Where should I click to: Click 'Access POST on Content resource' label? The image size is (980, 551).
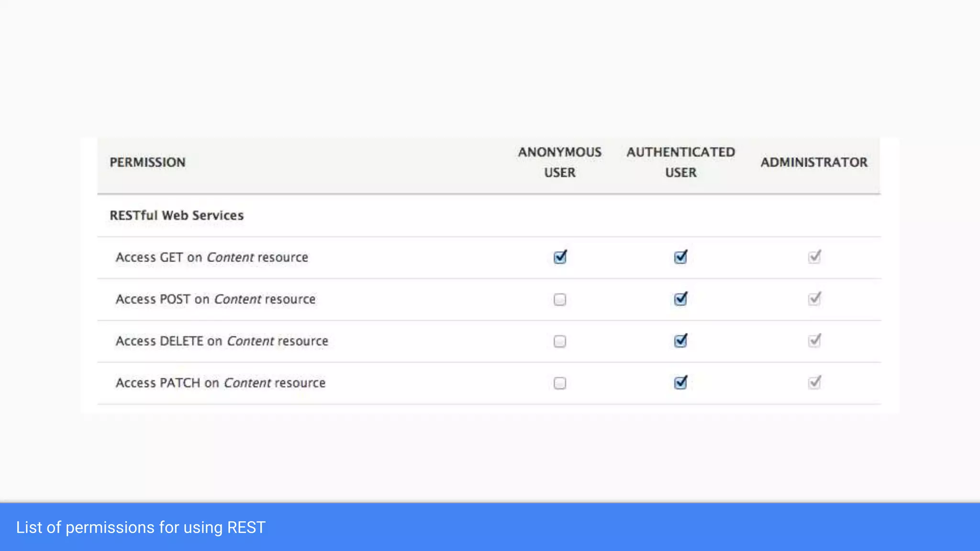[215, 299]
